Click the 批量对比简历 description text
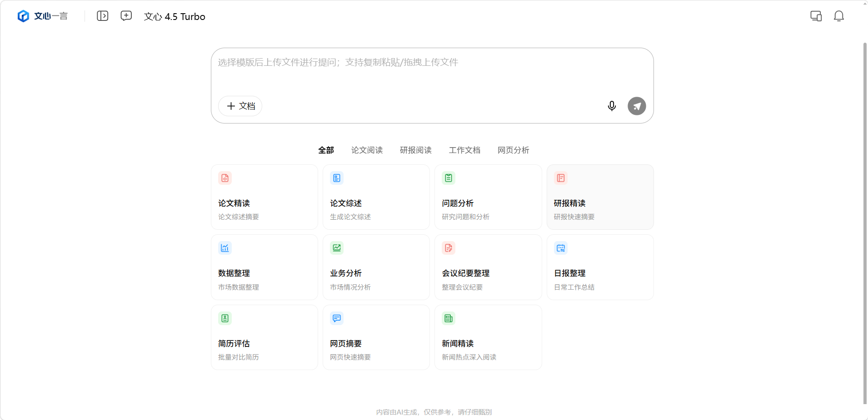This screenshot has height=420, width=868. [x=239, y=357]
